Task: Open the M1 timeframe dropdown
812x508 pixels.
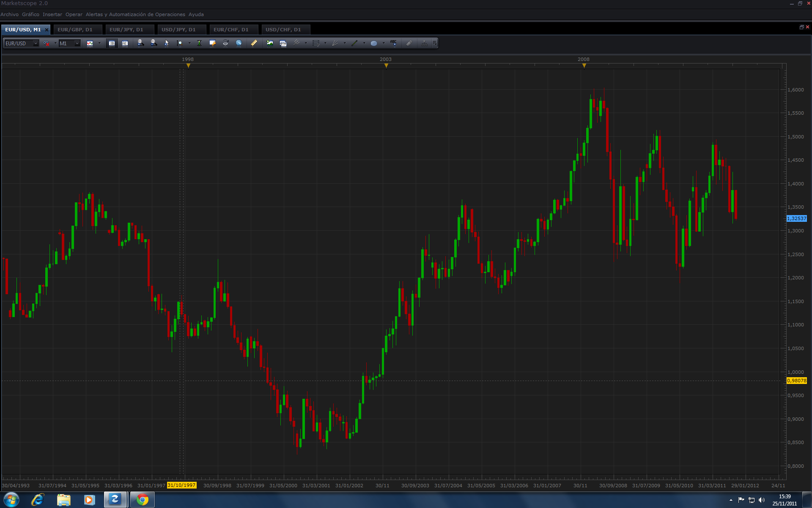Action: coord(77,43)
